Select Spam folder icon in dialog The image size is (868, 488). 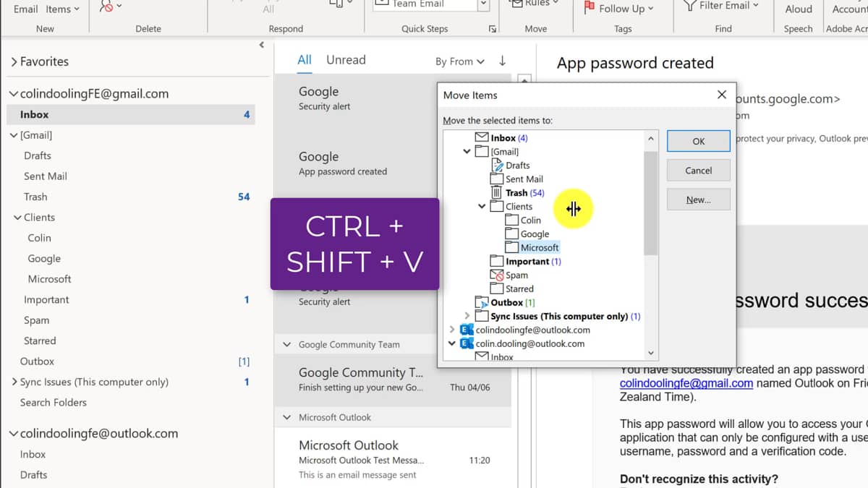pyautogui.click(x=497, y=275)
